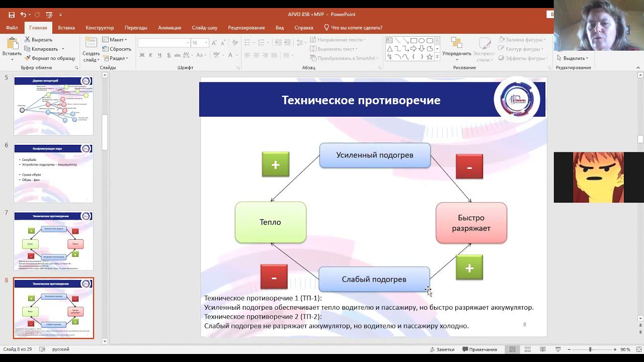Open the Копировать dropdown arrow
644x362 pixels.
coord(63,49)
